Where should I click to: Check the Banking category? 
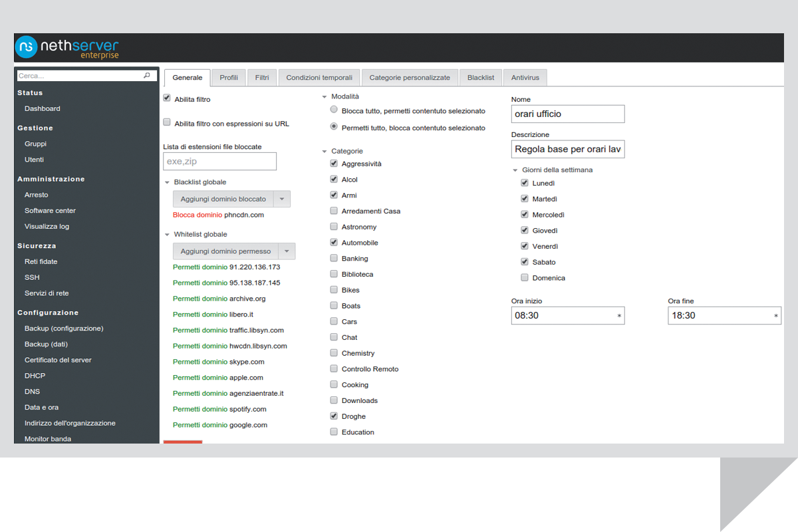[x=334, y=258]
